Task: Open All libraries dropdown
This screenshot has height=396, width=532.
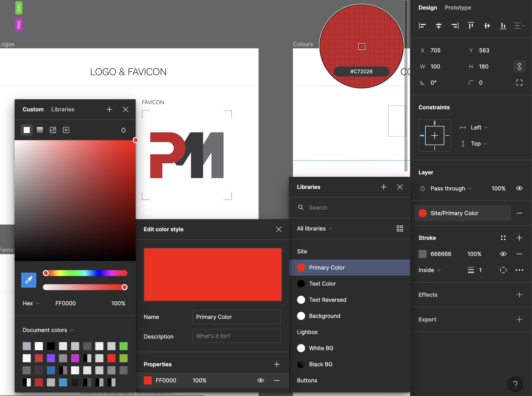Action: [314, 228]
